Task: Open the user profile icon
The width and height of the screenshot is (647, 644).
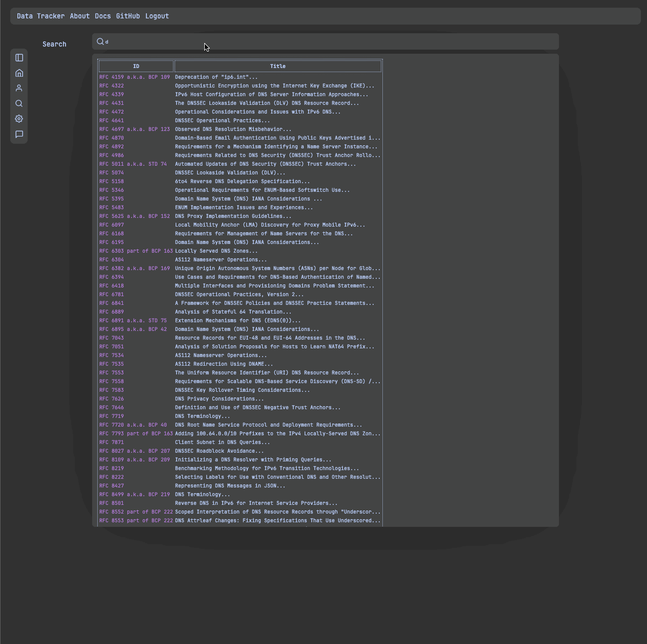Action: (19, 88)
